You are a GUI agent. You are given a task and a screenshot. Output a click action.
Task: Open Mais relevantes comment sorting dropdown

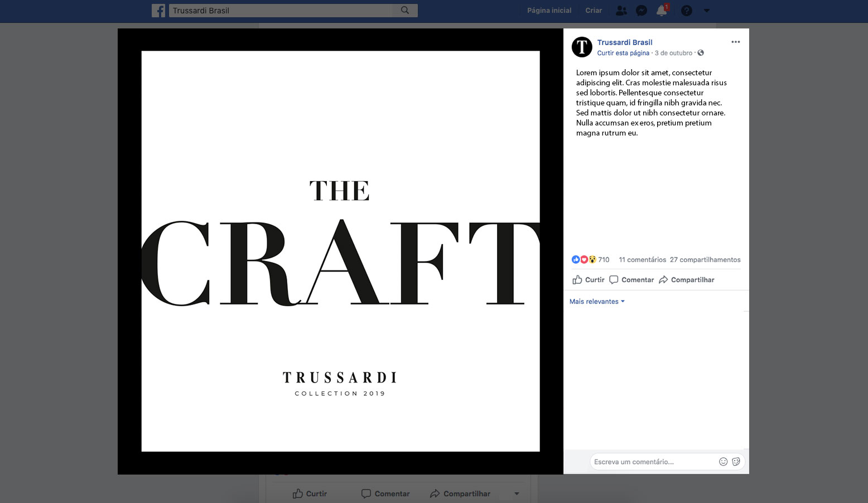pos(597,302)
